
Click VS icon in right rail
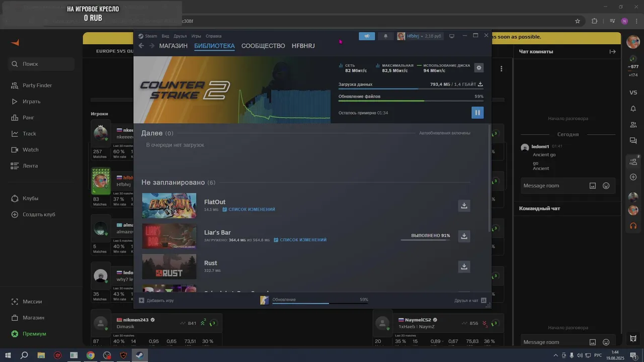(x=633, y=93)
